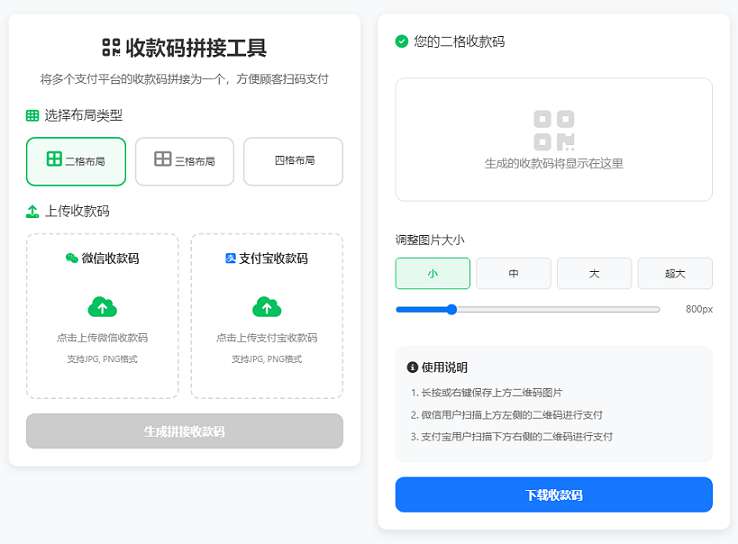Switch image size to 大
The height and width of the screenshot is (544, 738).
click(594, 273)
